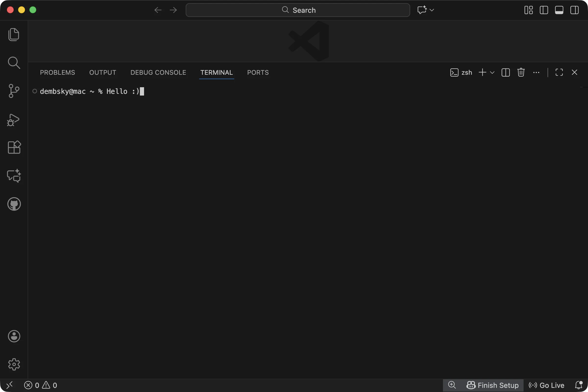Open more terminal actions menu
588x392 pixels.
(x=536, y=72)
